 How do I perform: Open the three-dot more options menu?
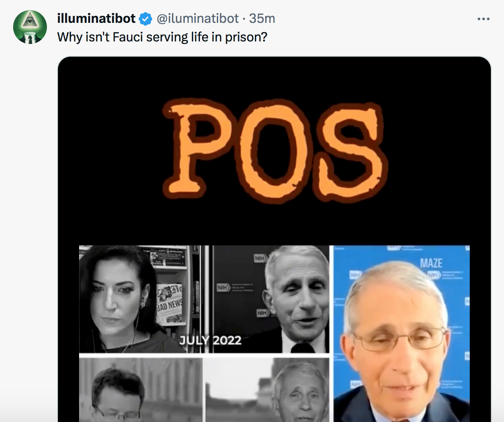[x=483, y=19]
